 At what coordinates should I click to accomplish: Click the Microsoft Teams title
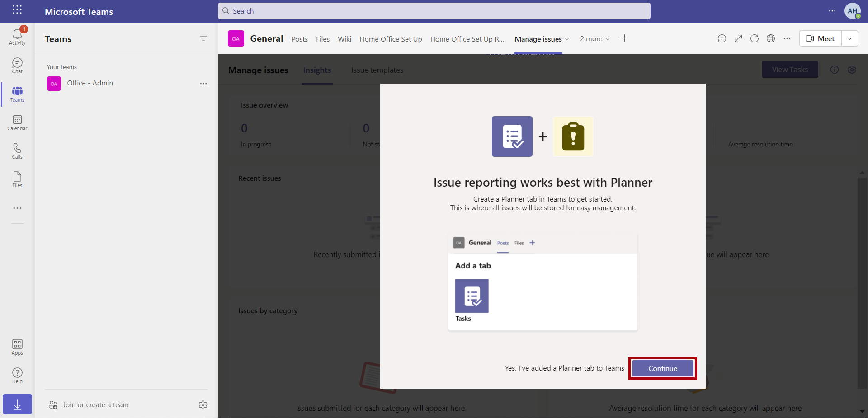(79, 12)
